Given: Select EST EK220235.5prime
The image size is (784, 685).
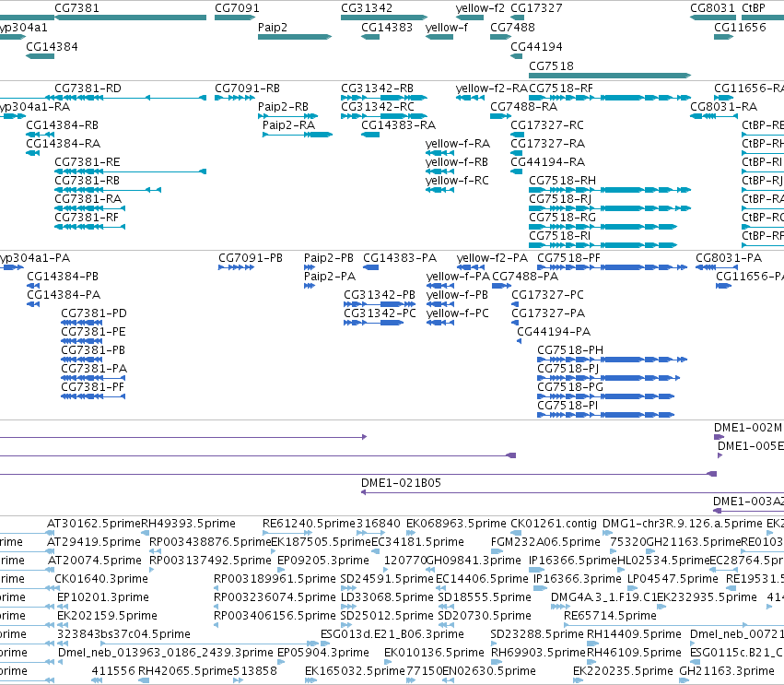Looking at the screenshot, I should (x=623, y=671).
